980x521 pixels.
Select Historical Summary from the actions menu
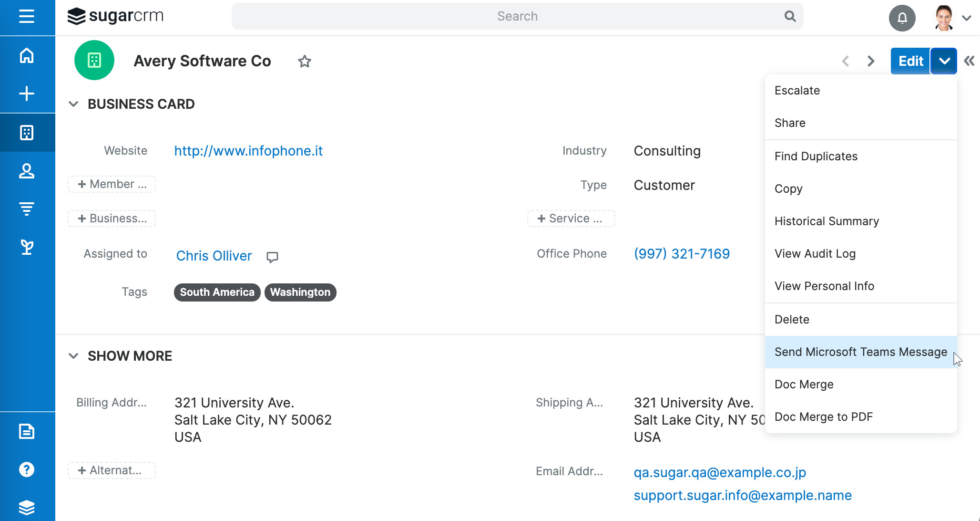coord(827,221)
